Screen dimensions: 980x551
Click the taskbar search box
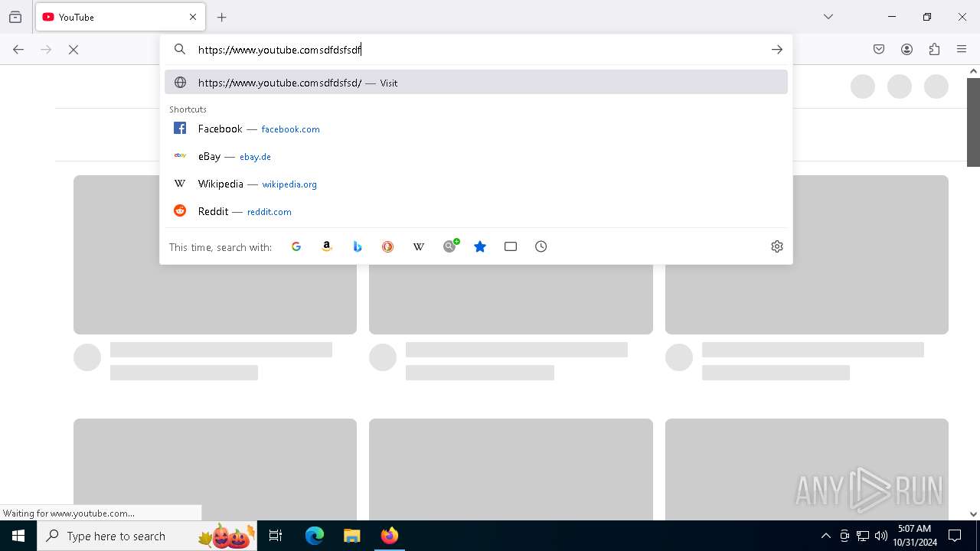coord(147,536)
